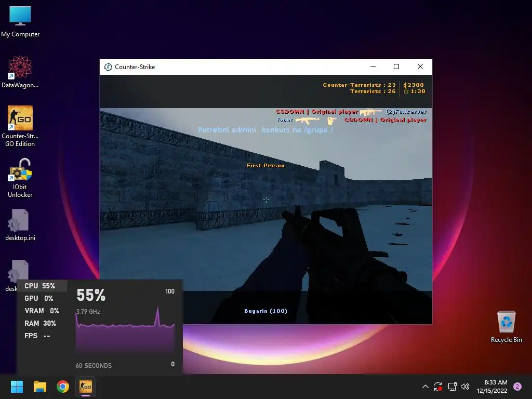
Task: Select the GPU 0% performance tab
Action: coord(42,298)
